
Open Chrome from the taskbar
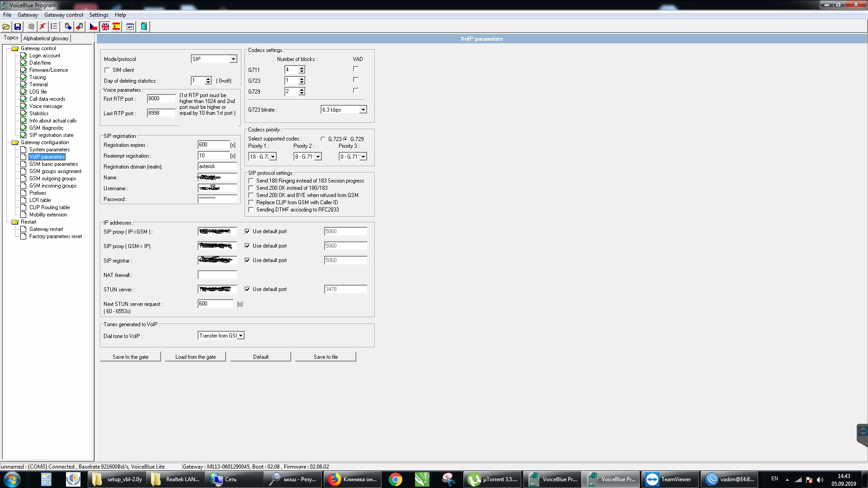click(x=395, y=479)
